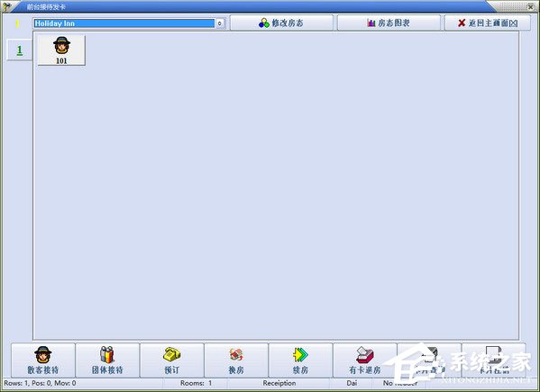
Task: Open the 房态图表 room status chart
Action: tap(389, 23)
